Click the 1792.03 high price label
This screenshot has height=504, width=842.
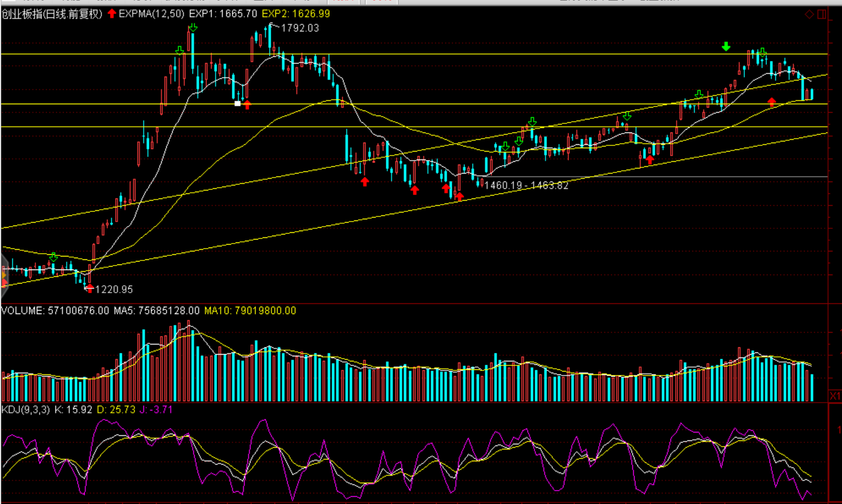pos(299,28)
